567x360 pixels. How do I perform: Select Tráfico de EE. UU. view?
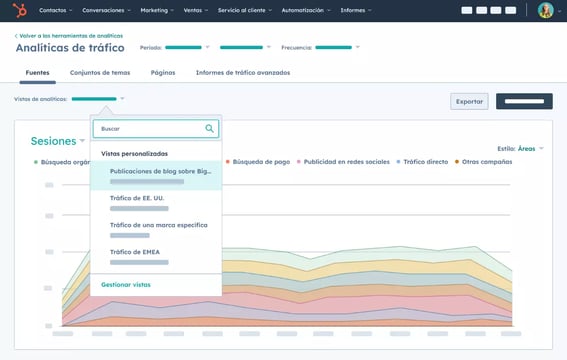click(x=156, y=203)
